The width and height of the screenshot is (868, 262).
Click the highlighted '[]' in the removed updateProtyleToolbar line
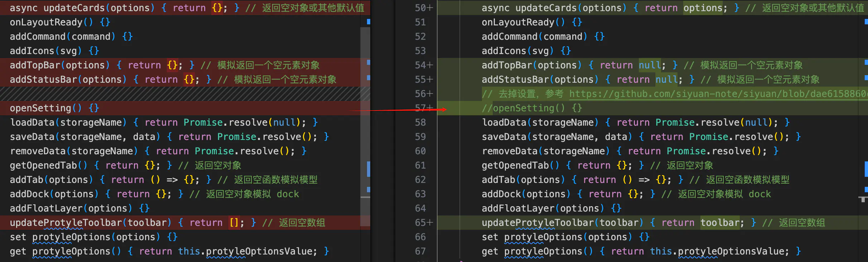234,223
